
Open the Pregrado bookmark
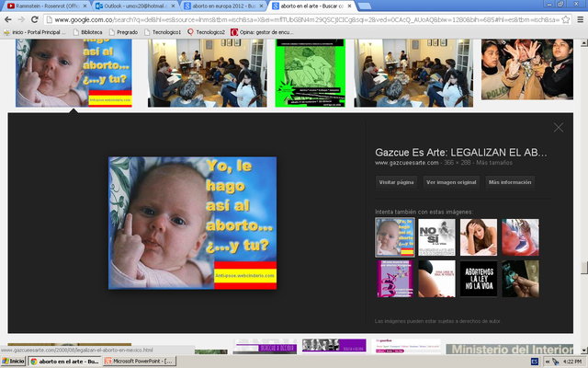[123, 32]
